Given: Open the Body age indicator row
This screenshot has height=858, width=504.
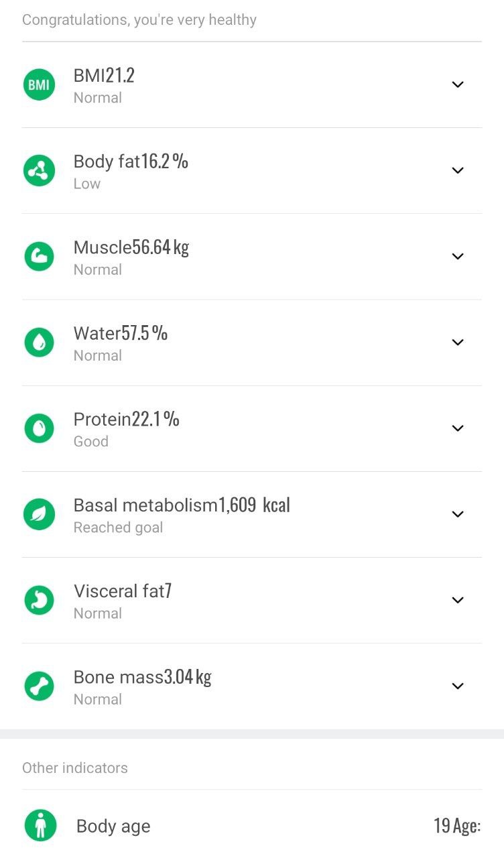Looking at the screenshot, I should pos(252,826).
